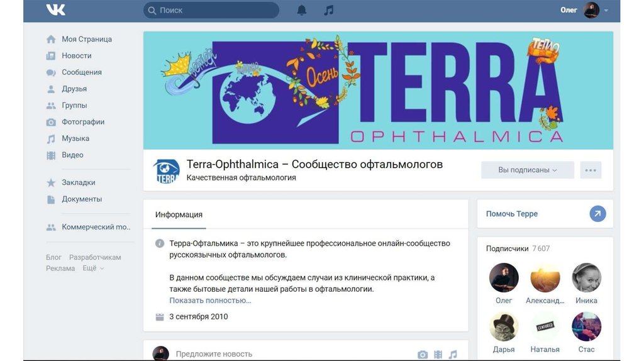Click the Поиск search field
Screen dimensions: 644x361
(x=211, y=10)
